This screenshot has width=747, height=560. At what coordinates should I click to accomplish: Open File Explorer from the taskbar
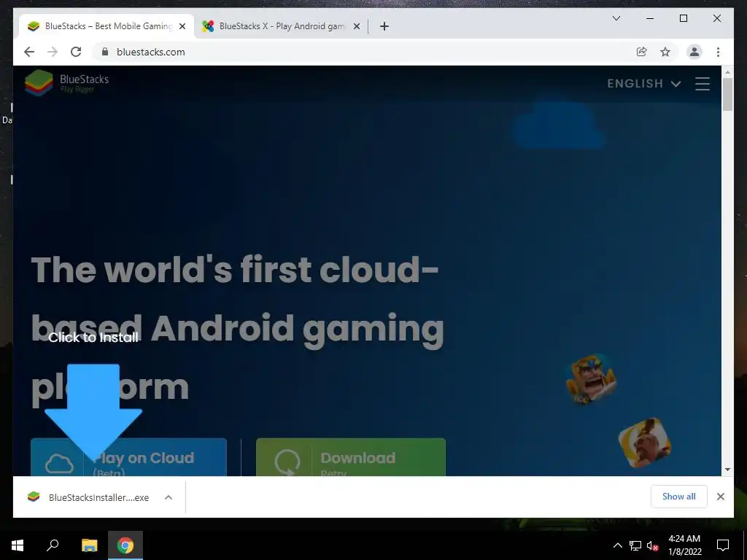click(89, 545)
